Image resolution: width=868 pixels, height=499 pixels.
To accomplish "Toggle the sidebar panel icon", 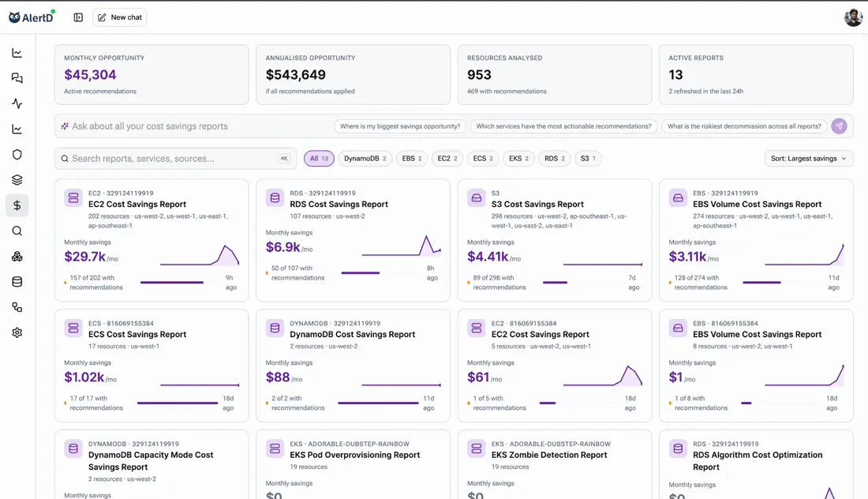I will tap(78, 17).
